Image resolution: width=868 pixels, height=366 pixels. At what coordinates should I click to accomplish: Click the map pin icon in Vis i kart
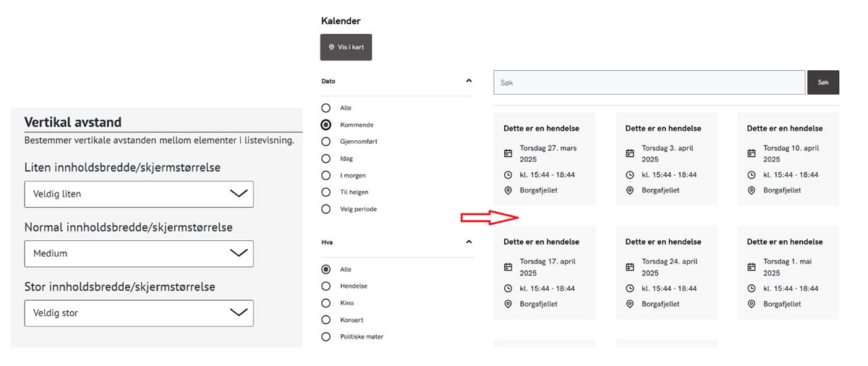(331, 47)
